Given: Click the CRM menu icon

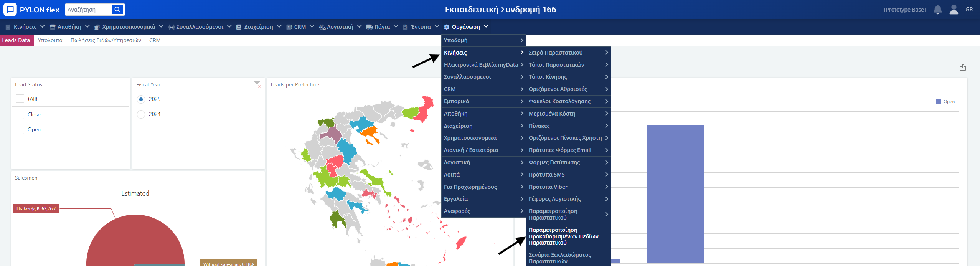Looking at the screenshot, I should (289, 27).
